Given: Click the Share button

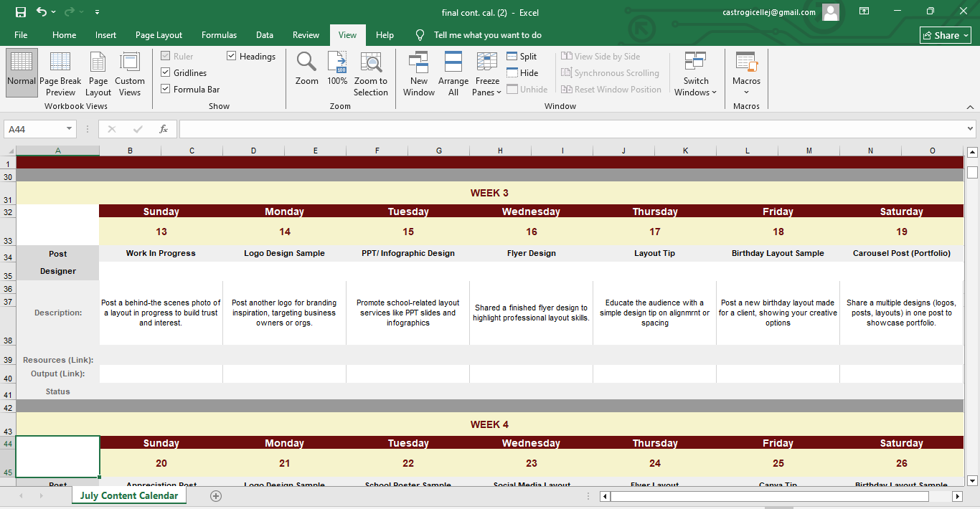Looking at the screenshot, I should pos(945,35).
